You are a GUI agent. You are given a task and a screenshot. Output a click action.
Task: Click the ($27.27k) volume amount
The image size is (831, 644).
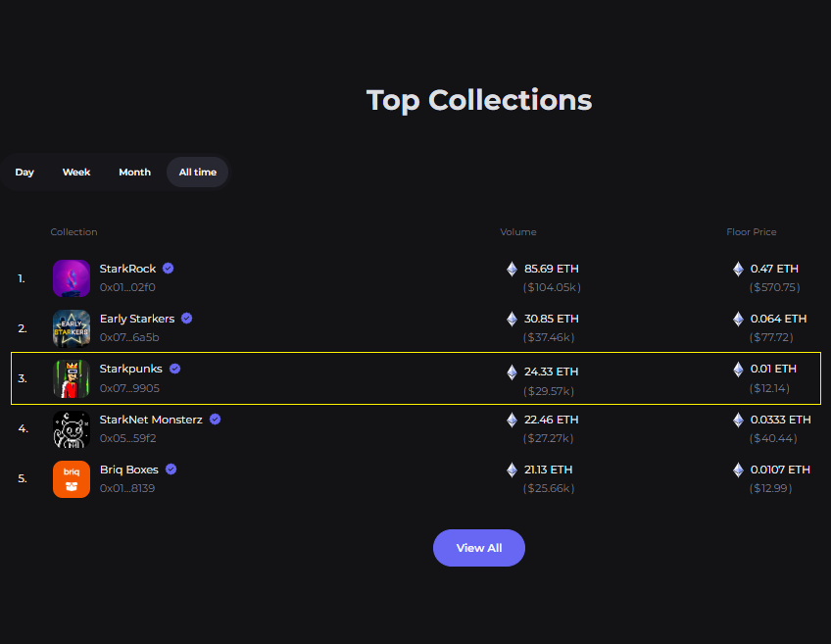point(549,438)
